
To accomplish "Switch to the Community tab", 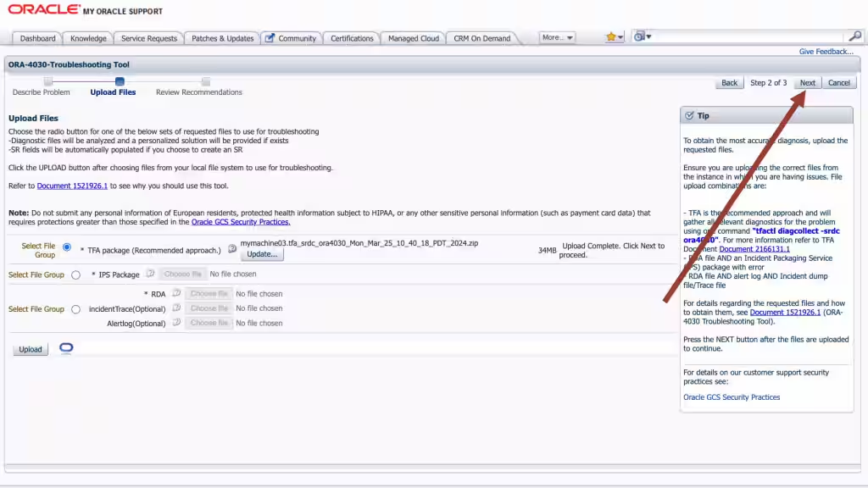I will (x=292, y=38).
